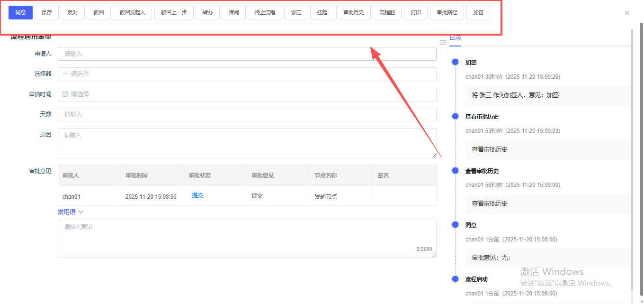Click the 加签 toolbar button
644x304 pixels.
point(478,12)
